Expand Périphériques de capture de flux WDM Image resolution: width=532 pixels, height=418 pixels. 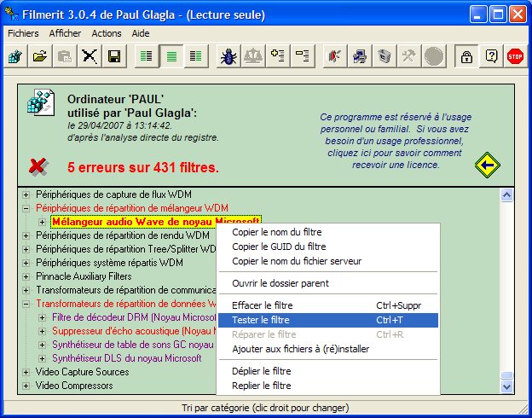point(26,194)
